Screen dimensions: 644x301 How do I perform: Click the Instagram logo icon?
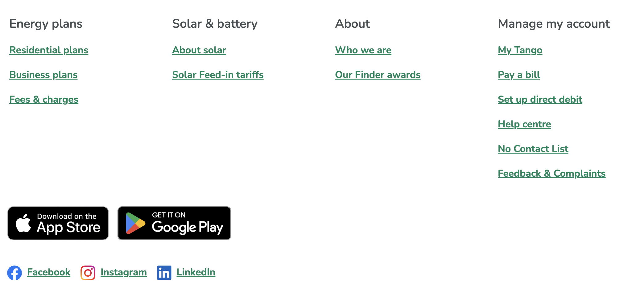pos(88,273)
